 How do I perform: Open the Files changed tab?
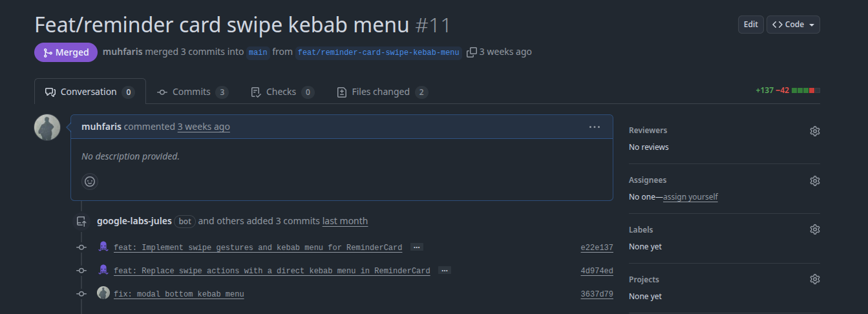click(382, 92)
